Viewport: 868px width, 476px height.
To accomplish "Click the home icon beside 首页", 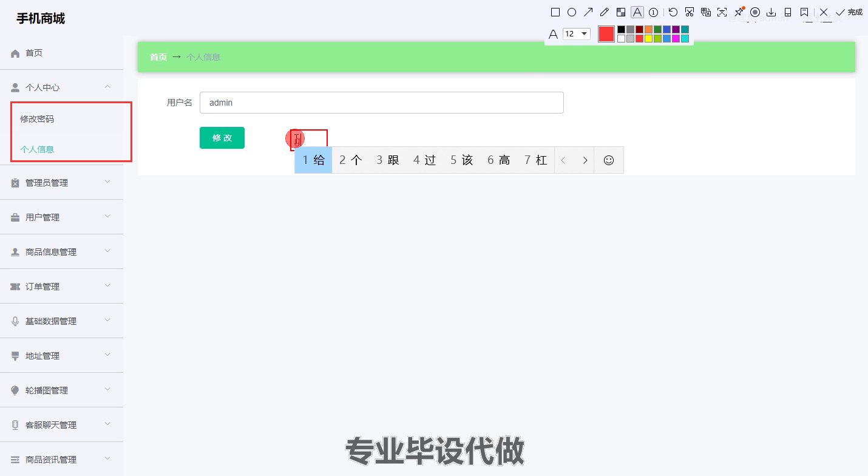I will (x=16, y=53).
